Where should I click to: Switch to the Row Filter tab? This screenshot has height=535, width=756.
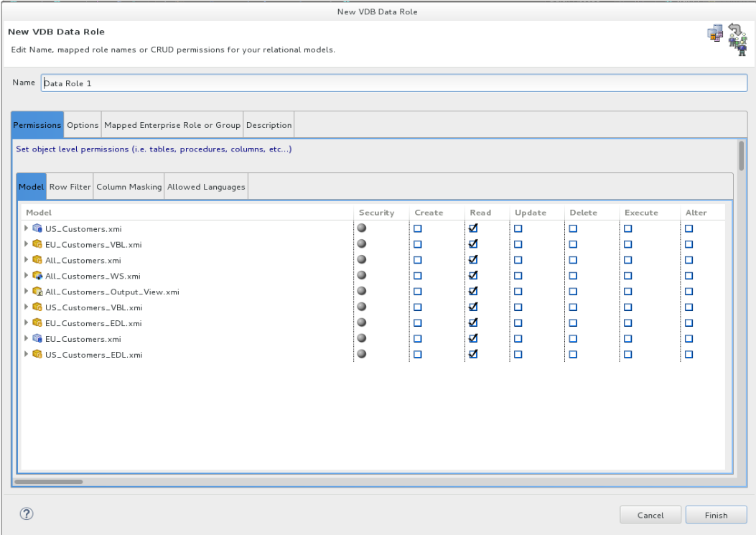click(x=69, y=186)
